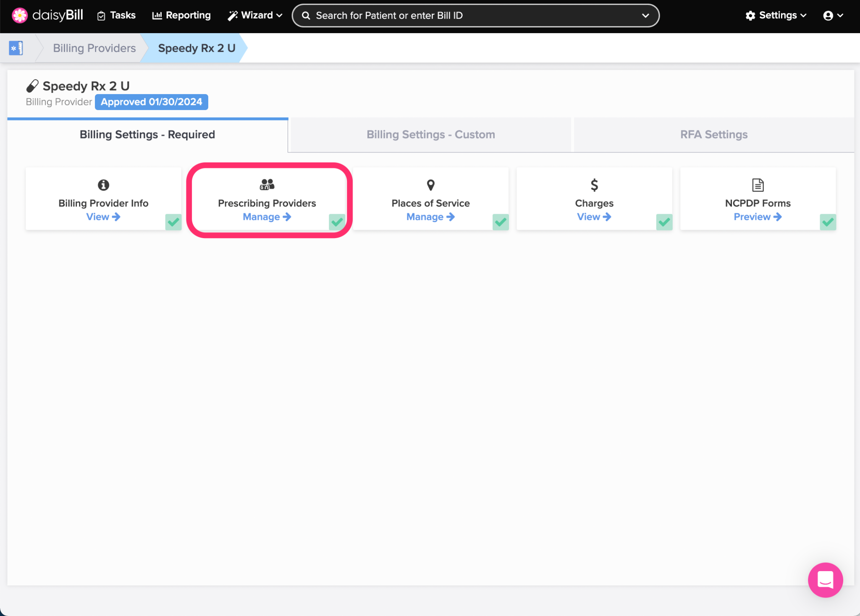Click green checkmark on Billing Provider Info
860x616 pixels.
(x=173, y=222)
